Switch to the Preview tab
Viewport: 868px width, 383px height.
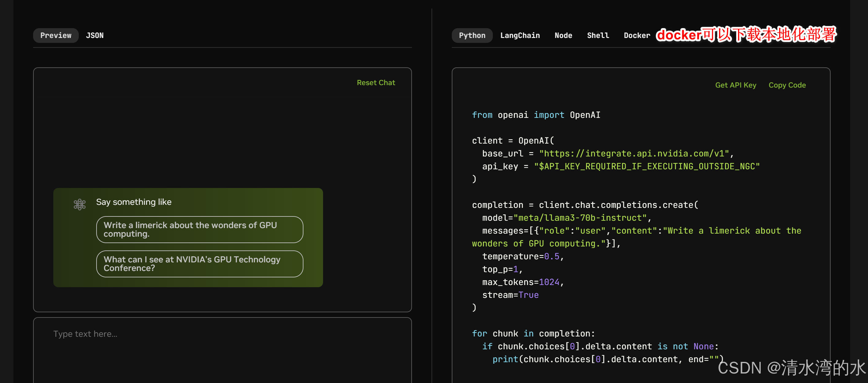(x=55, y=35)
